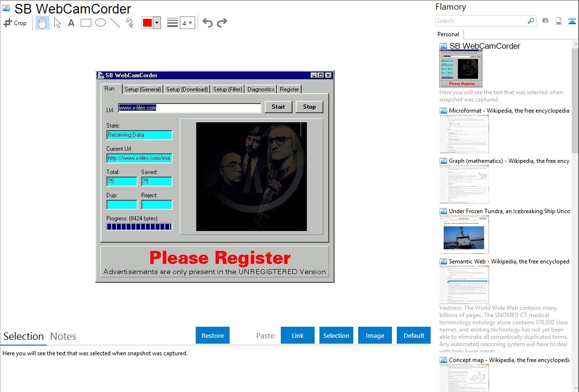Click the Paste Link button

pos(298,335)
